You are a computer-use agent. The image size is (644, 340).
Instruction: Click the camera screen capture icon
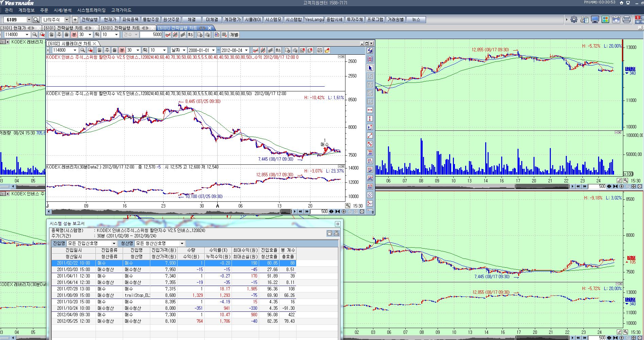tap(616, 20)
